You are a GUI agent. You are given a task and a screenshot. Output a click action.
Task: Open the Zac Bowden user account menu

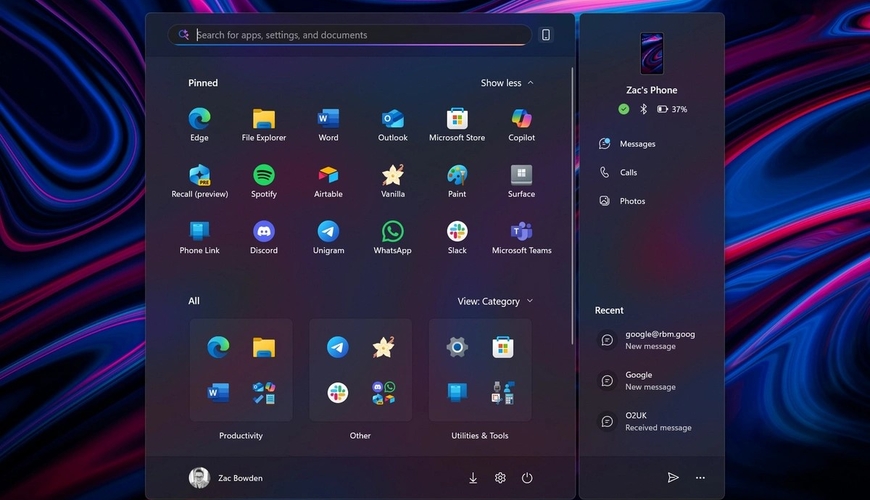226,478
